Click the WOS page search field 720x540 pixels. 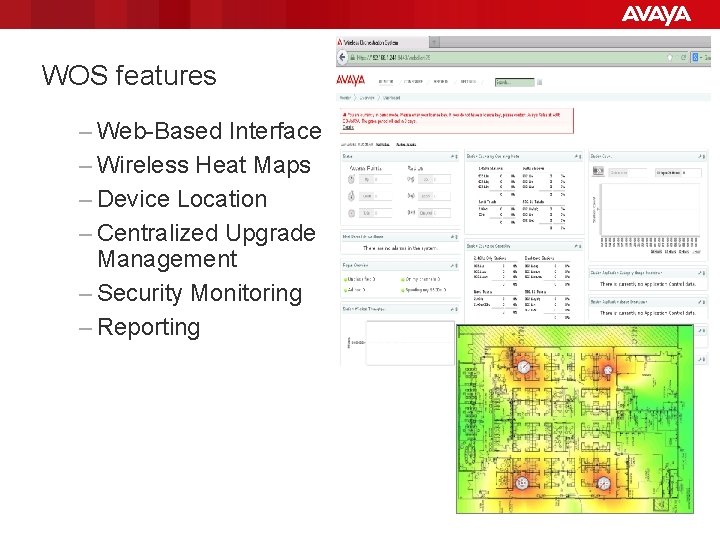(514, 82)
